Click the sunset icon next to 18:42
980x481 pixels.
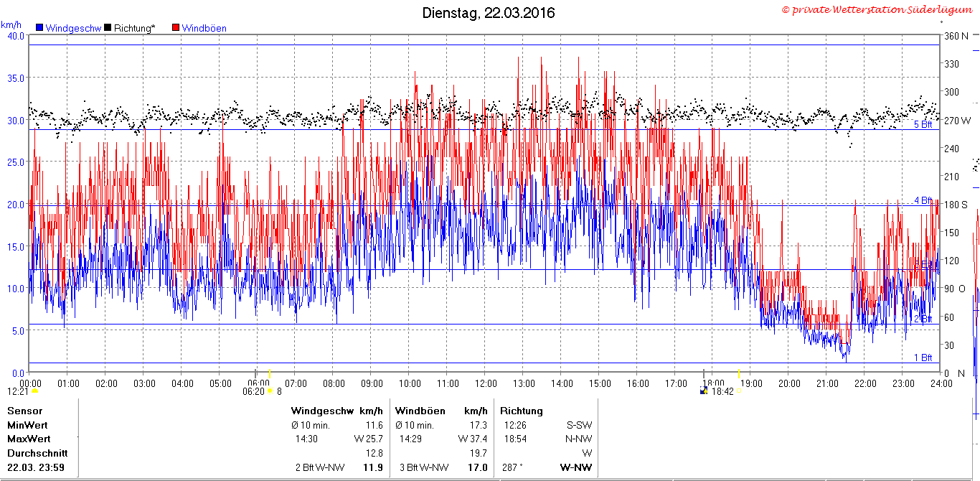(x=705, y=391)
